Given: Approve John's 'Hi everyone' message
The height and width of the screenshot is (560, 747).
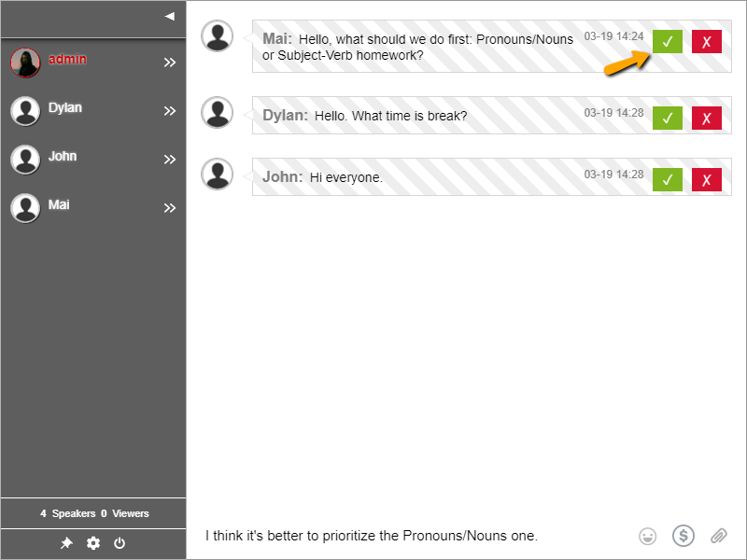Looking at the screenshot, I should point(667,179).
